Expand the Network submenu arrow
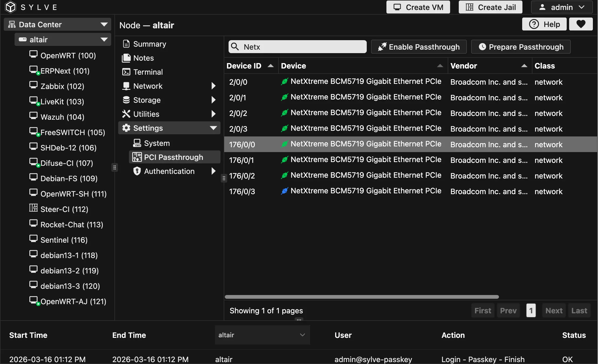The height and width of the screenshot is (364, 598). tap(213, 86)
